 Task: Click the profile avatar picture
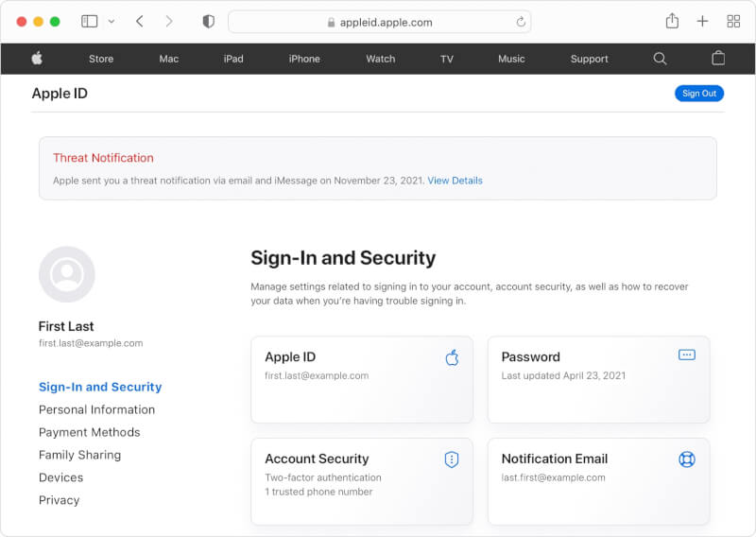[x=66, y=274]
